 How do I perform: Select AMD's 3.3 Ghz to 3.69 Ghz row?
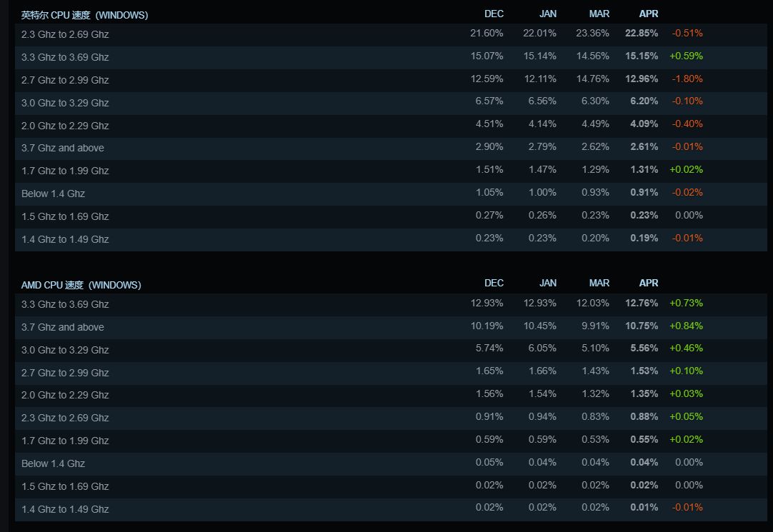tap(65, 304)
